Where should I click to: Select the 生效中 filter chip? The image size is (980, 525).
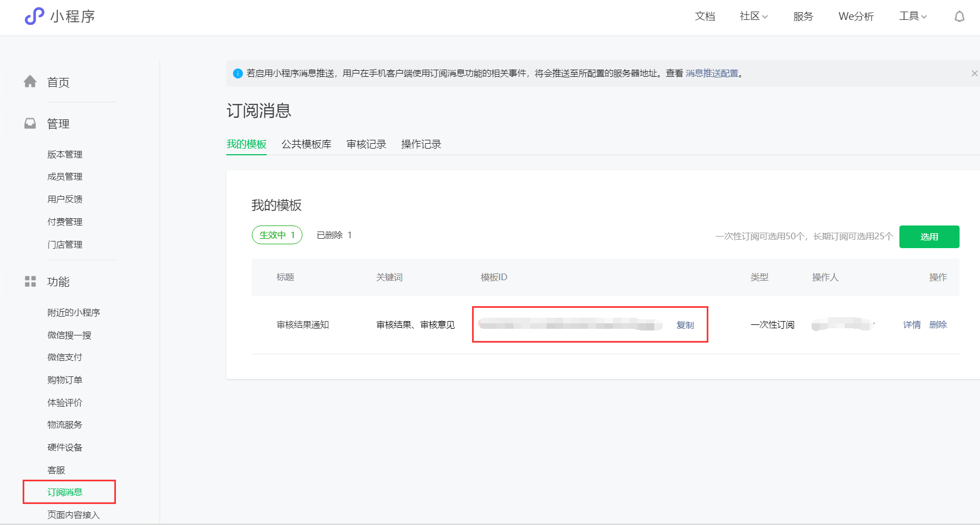tap(277, 234)
